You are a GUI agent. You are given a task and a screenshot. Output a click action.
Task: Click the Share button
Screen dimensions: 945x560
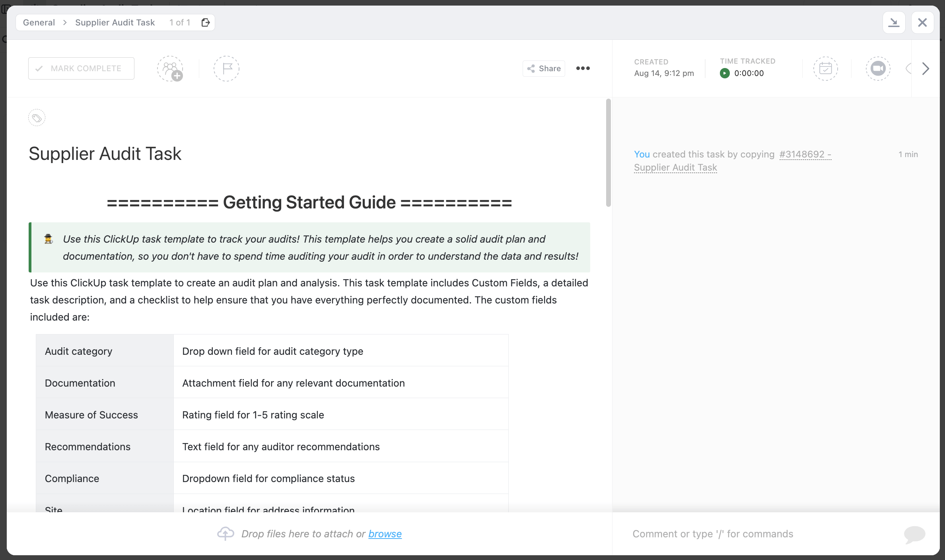coord(544,68)
